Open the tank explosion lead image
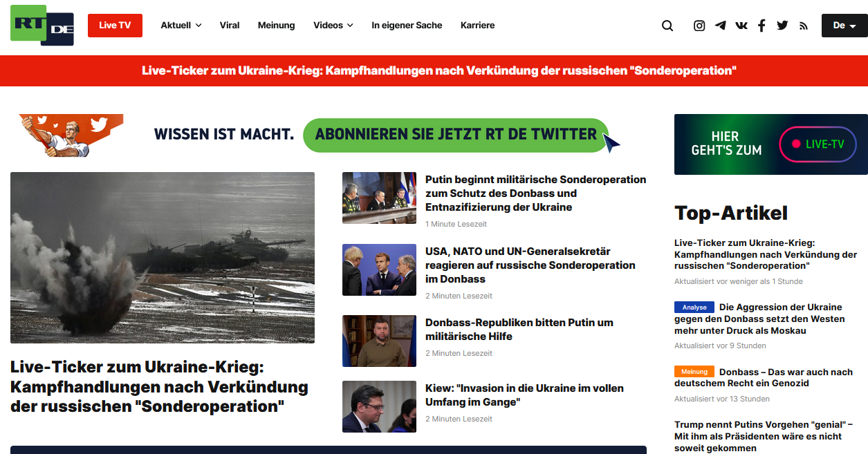The image size is (868, 454). point(163,258)
